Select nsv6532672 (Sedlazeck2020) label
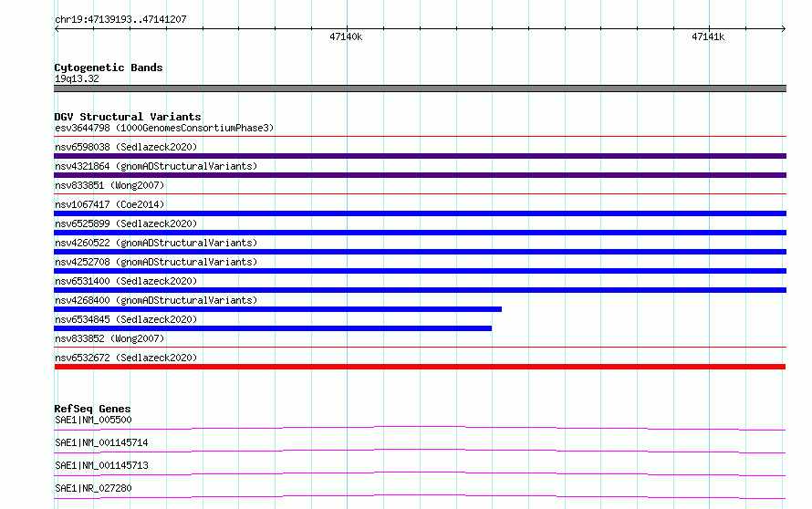 coord(126,358)
